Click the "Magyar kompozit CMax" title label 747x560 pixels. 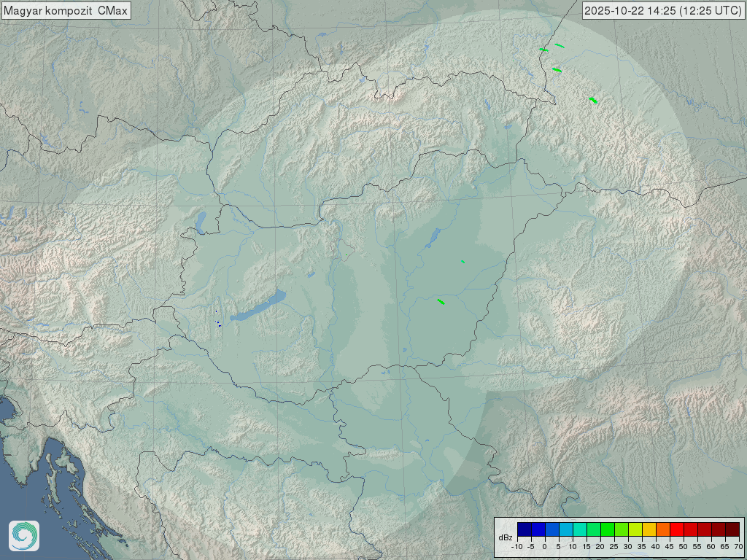pyautogui.click(x=66, y=10)
